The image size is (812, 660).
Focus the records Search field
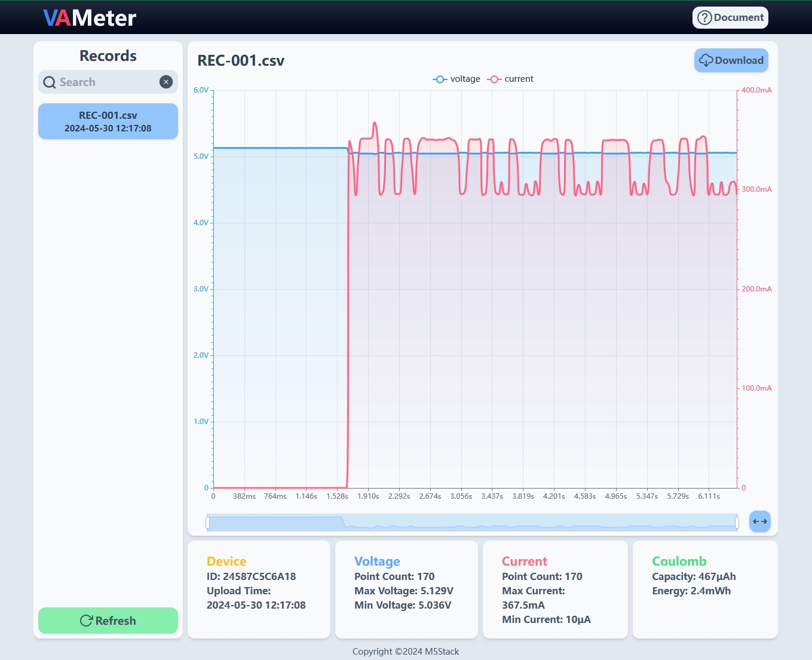pyautogui.click(x=108, y=82)
